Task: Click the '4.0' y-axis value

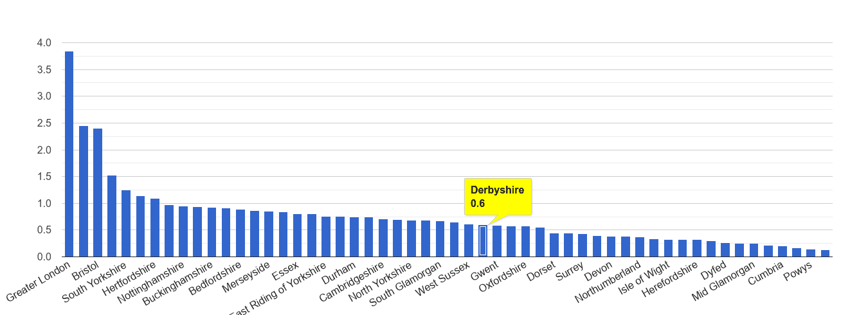Action: coord(44,43)
